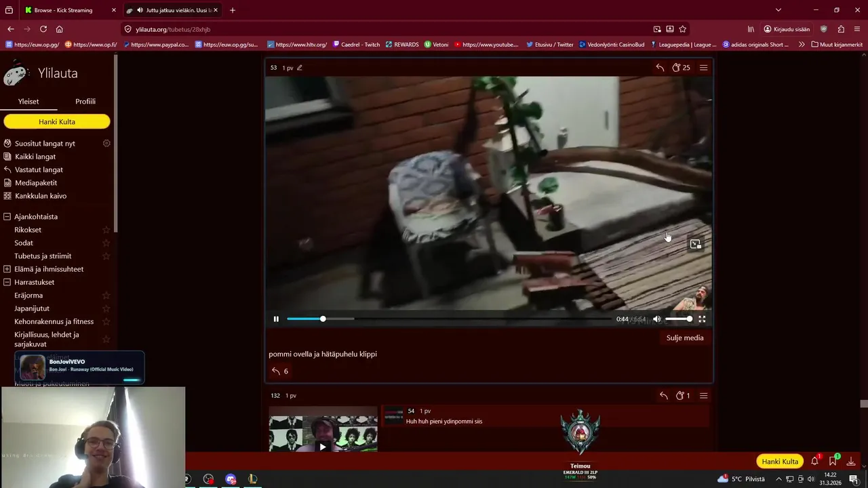Click the URL address bar
The height and width of the screenshot is (488, 868).
pos(387,29)
